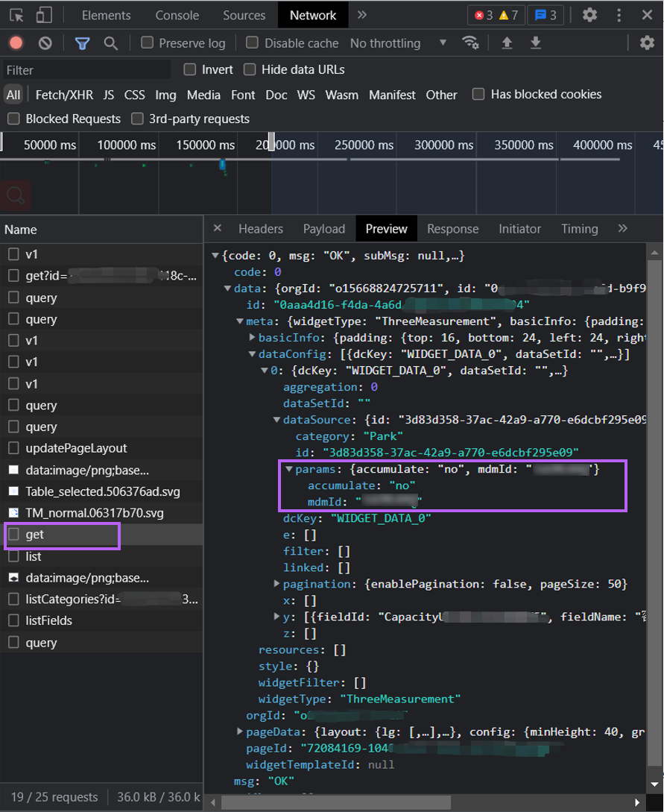This screenshot has height=812, width=664.
Task: Check the Disable cache option
Action: pos(253,43)
